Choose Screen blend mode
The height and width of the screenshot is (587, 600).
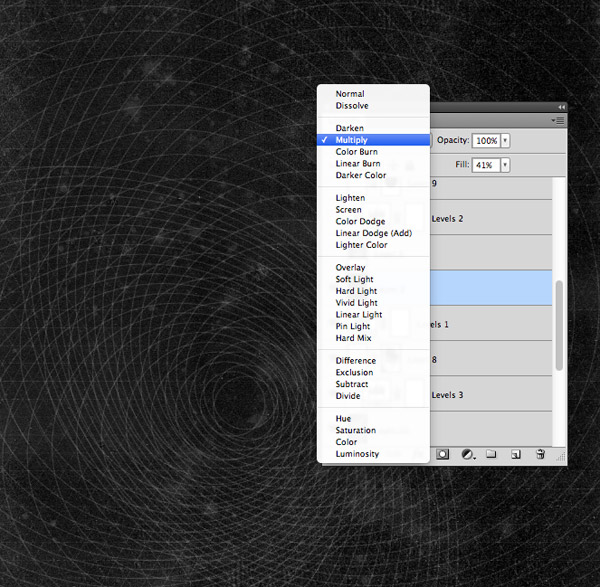click(349, 210)
